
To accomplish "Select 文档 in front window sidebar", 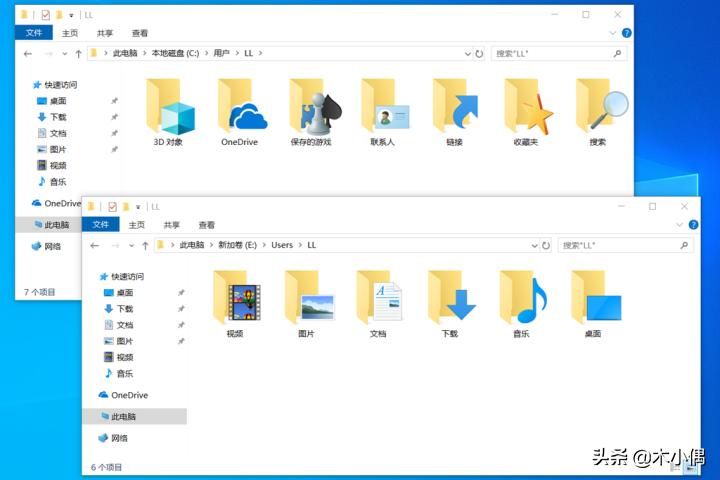I will point(119,325).
